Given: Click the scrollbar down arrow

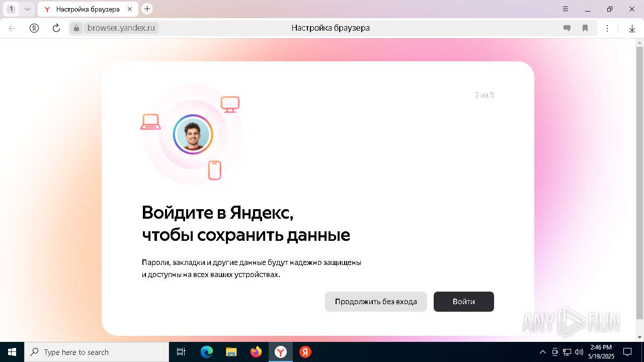Looking at the screenshot, I should (x=639, y=337).
